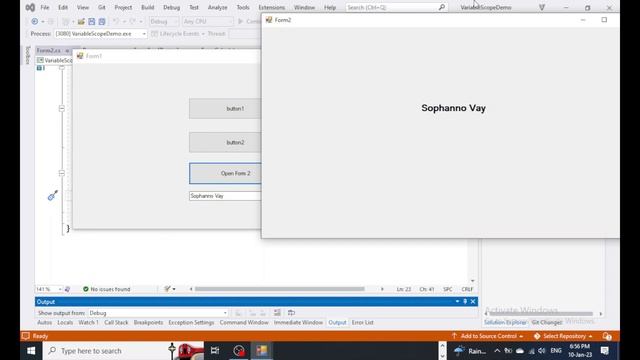The image size is (640, 360).
Task: Click the green No issues found checkmark icon
Action: coord(86,289)
